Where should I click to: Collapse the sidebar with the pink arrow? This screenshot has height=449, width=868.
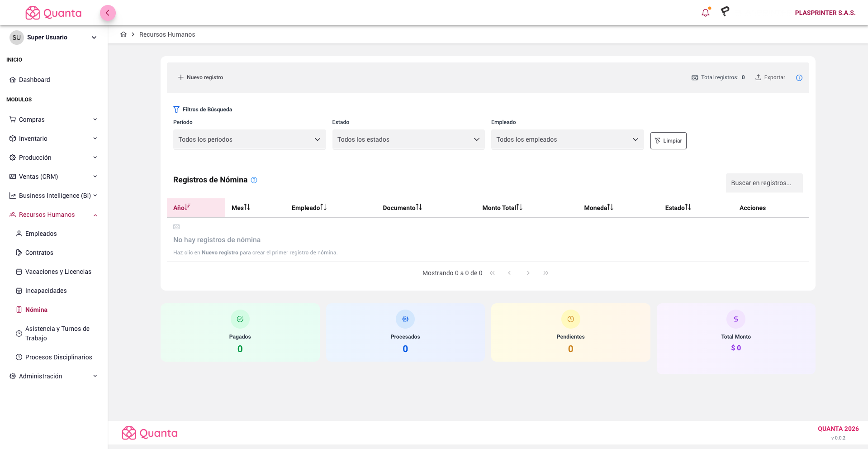(108, 13)
